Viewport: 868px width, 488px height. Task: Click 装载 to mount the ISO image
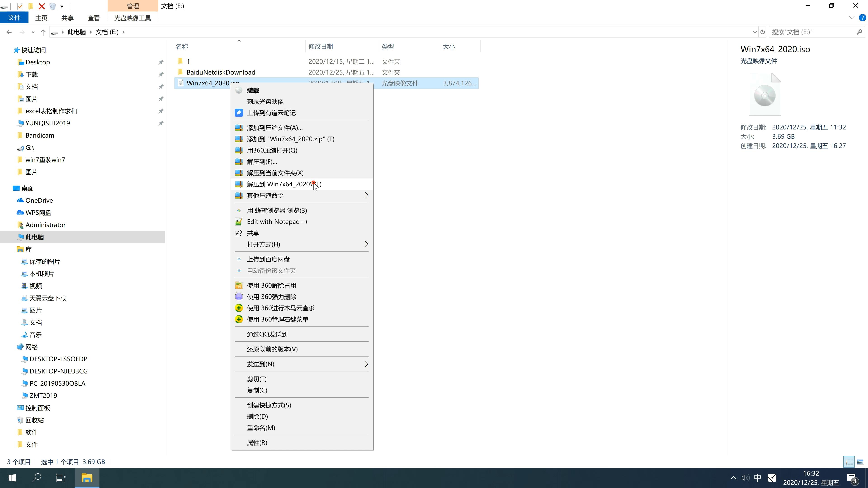[253, 90]
